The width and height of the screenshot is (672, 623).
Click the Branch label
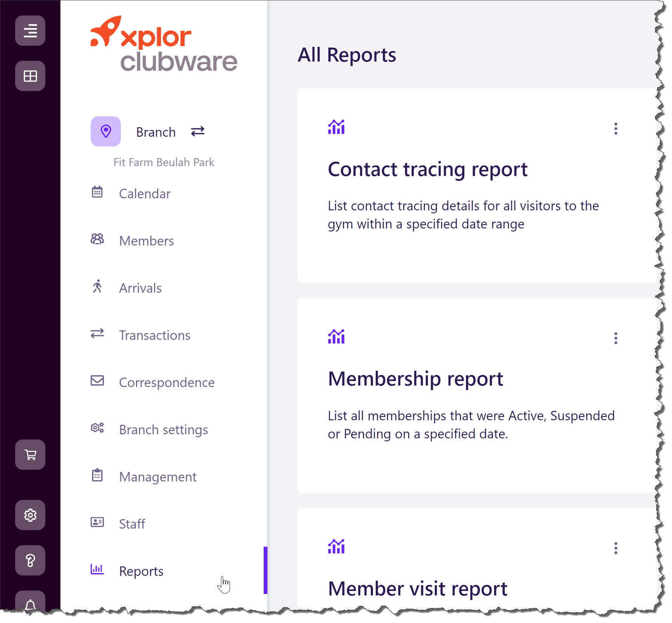tap(156, 132)
